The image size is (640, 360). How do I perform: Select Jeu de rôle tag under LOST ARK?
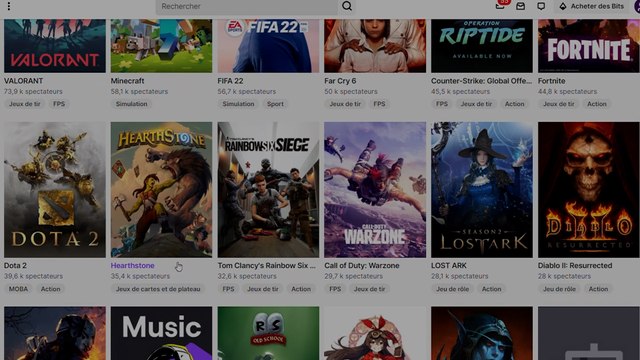point(452,289)
